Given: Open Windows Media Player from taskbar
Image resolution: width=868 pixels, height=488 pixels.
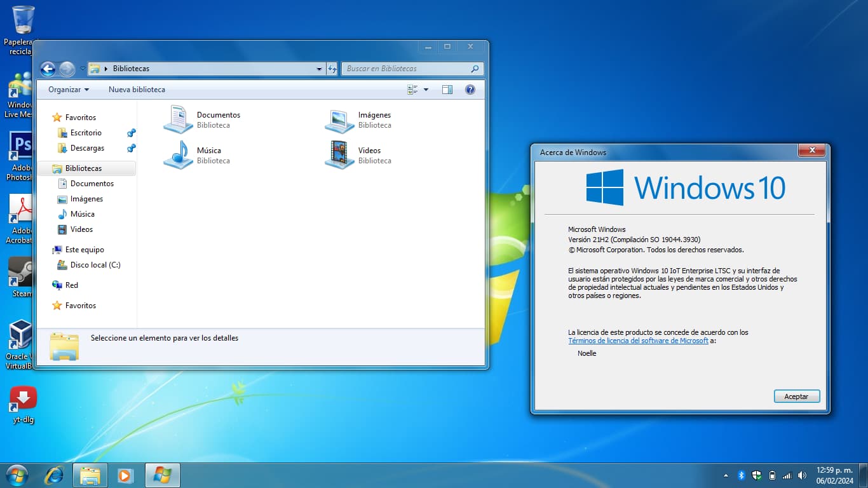Looking at the screenshot, I should [x=125, y=475].
